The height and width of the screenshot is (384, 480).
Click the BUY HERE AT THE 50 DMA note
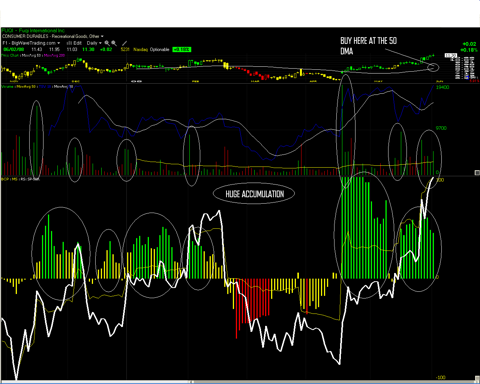tap(368, 46)
